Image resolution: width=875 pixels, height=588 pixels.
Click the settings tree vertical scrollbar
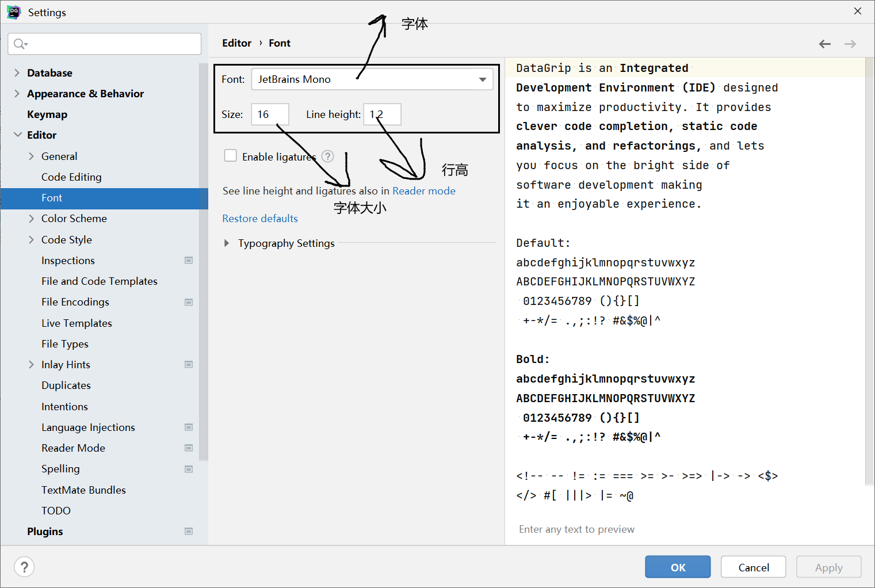coord(204,262)
